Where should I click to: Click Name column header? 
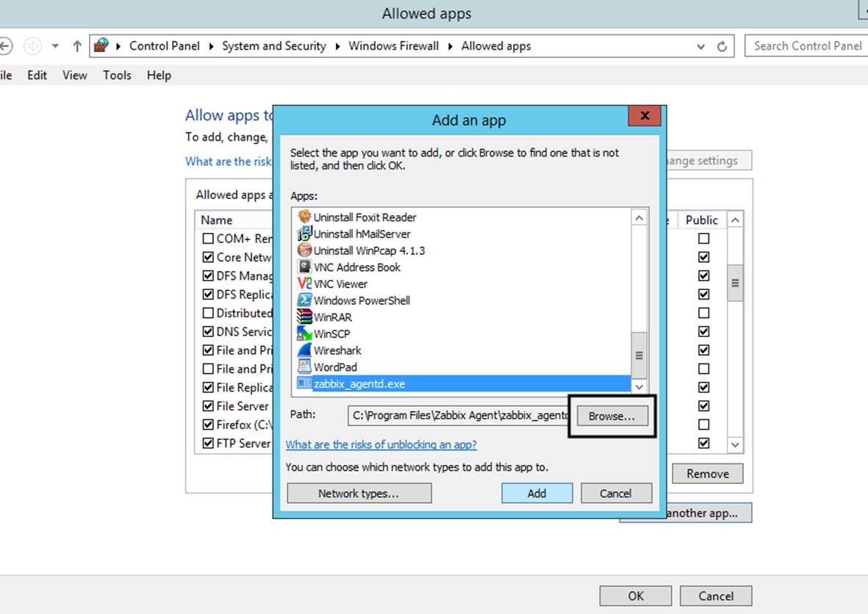click(x=217, y=220)
